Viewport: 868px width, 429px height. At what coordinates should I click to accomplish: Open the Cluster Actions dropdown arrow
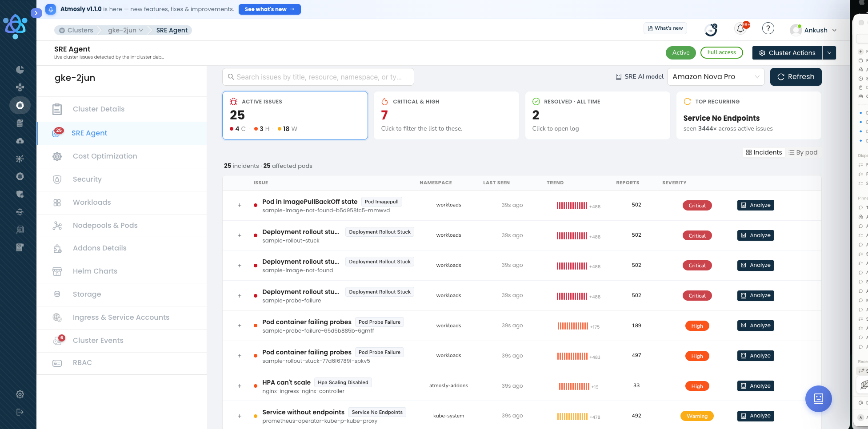829,53
